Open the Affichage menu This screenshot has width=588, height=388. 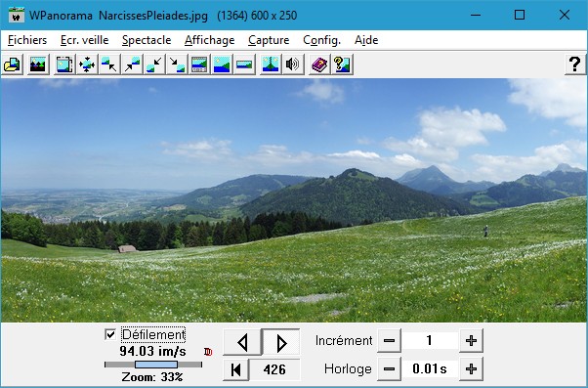coord(209,40)
